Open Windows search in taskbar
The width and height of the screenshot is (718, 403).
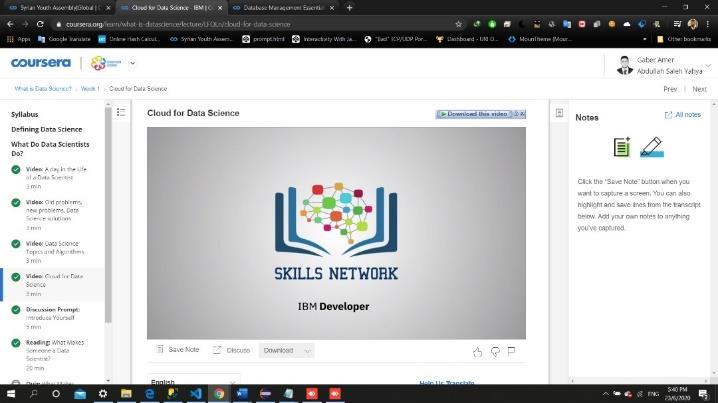tap(33, 394)
